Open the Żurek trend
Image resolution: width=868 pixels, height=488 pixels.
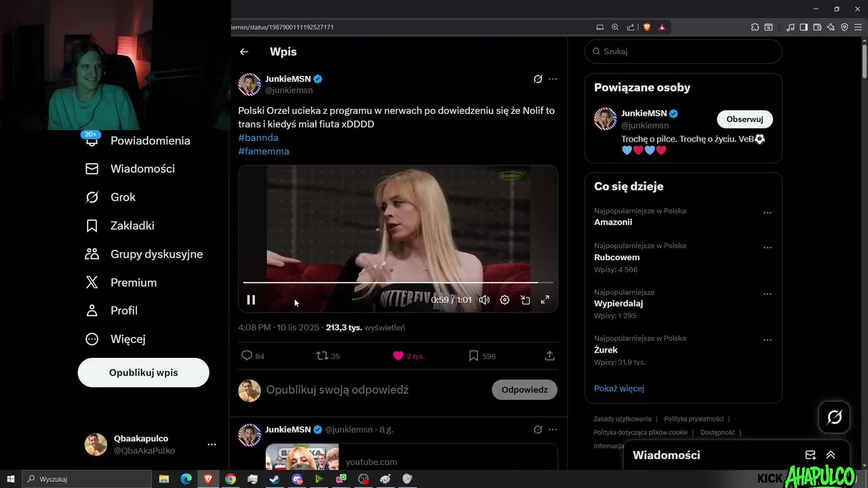[x=606, y=350]
